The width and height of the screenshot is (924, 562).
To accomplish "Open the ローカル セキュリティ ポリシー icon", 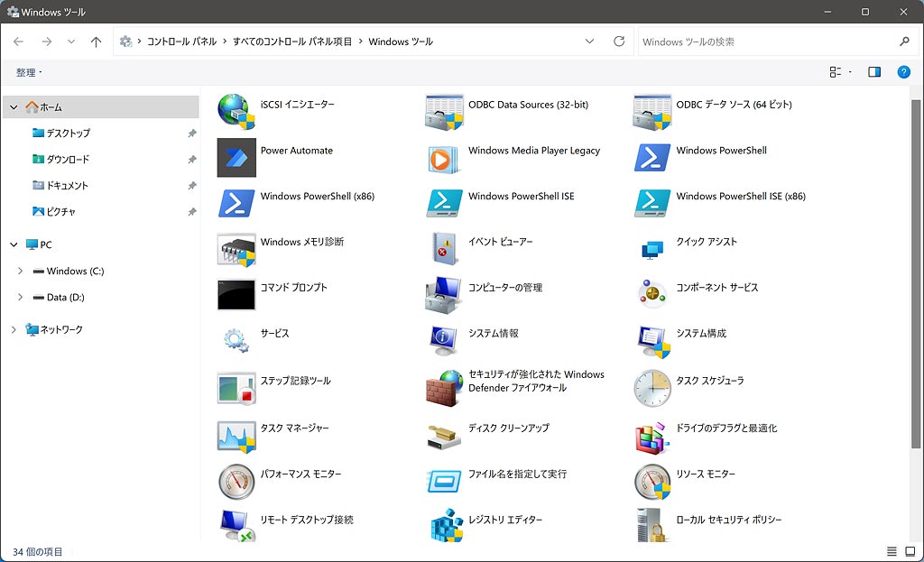I will [x=651, y=525].
